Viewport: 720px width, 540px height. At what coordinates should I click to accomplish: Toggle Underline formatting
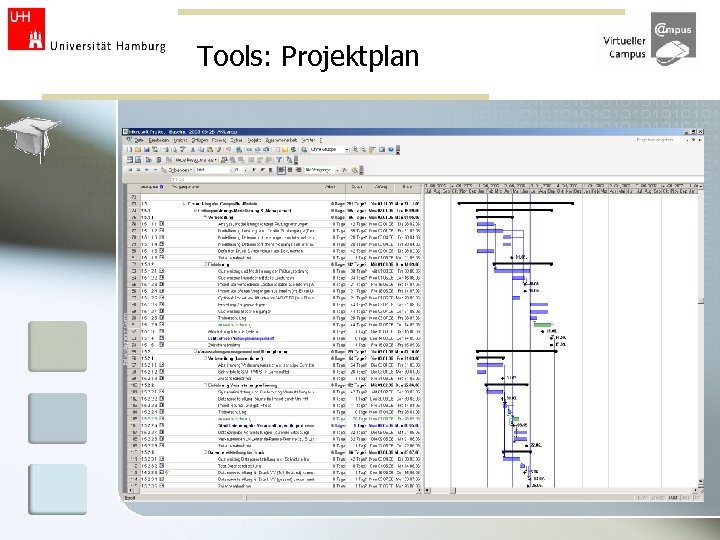(x=270, y=170)
